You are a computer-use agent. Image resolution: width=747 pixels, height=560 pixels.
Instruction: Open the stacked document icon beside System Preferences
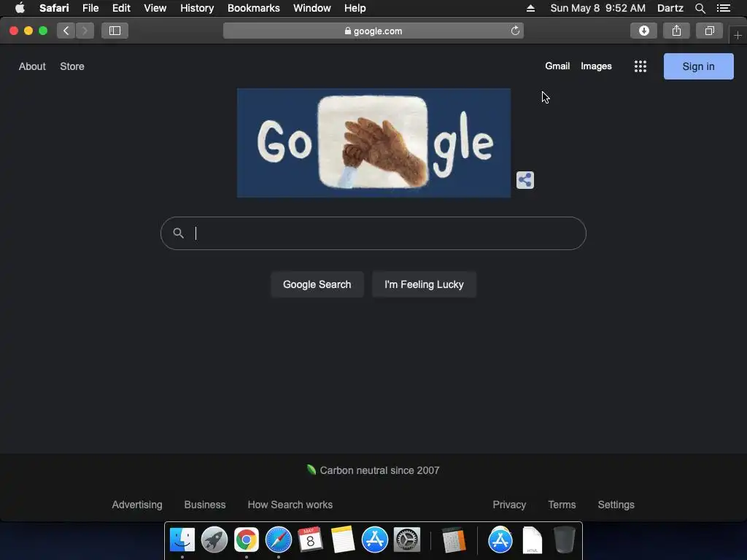click(453, 540)
